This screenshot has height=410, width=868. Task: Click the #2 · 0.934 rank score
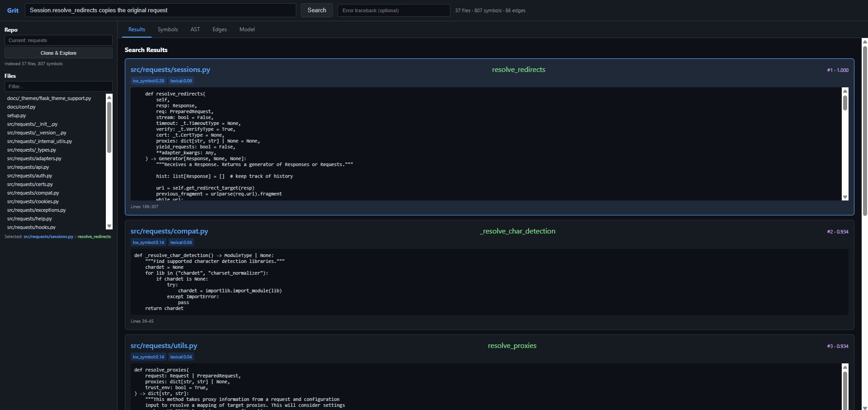[x=838, y=232]
